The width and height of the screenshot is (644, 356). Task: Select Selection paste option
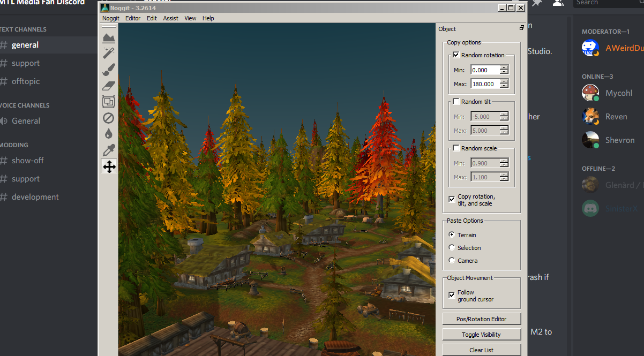coord(452,247)
